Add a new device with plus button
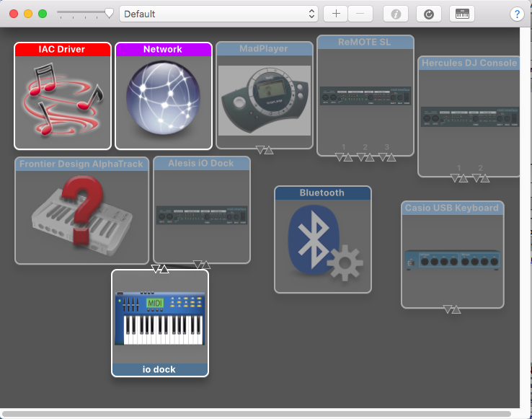532x419 pixels. (336, 14)
